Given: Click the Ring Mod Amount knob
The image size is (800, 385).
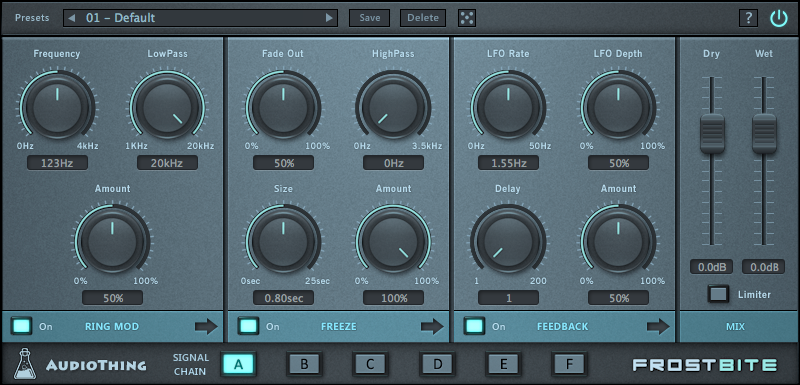Looking at the screenshot, I should (112, 242).
